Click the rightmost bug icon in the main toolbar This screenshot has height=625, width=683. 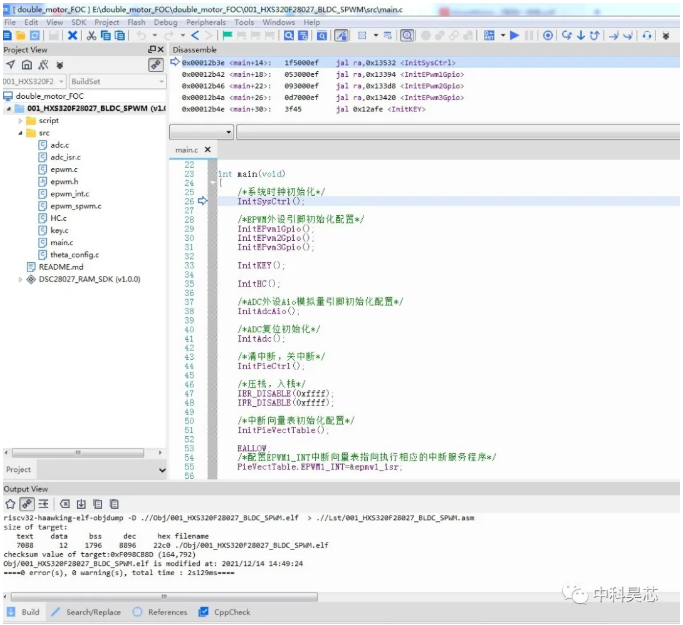coord(666,36)
